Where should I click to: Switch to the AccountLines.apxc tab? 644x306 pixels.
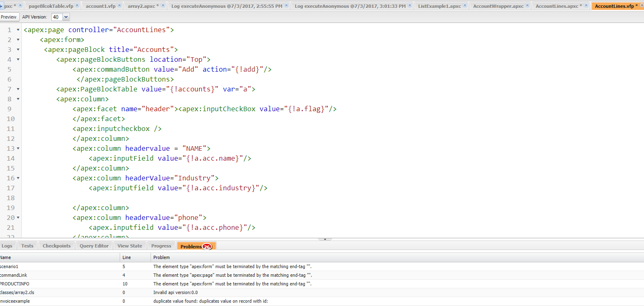[x=558, y=6]
